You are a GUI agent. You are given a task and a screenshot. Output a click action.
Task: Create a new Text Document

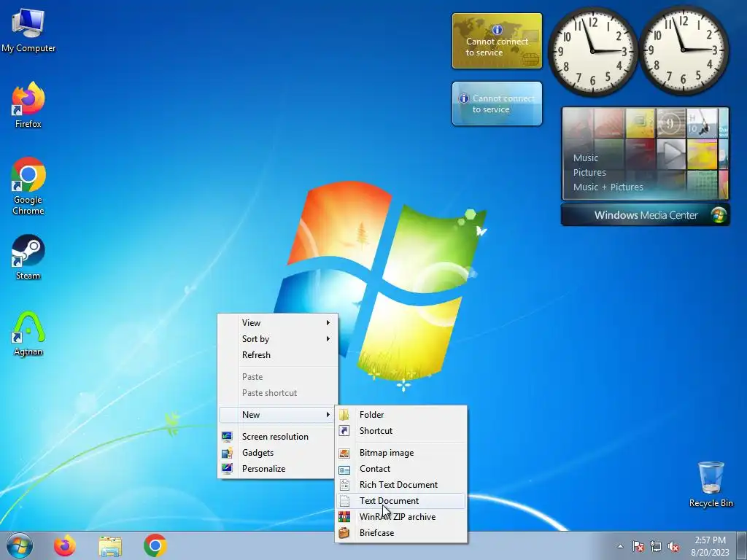coord(400,501)
